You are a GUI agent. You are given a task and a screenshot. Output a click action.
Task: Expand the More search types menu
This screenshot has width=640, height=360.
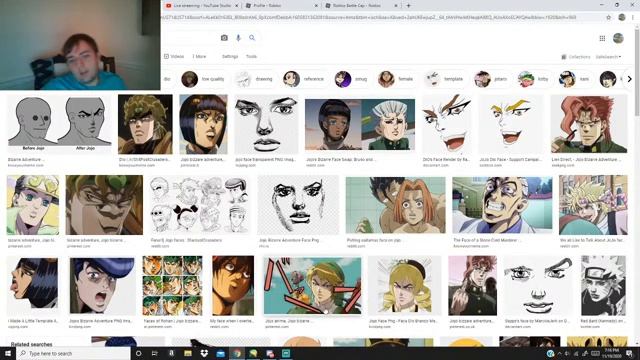(x=199, y=57)
